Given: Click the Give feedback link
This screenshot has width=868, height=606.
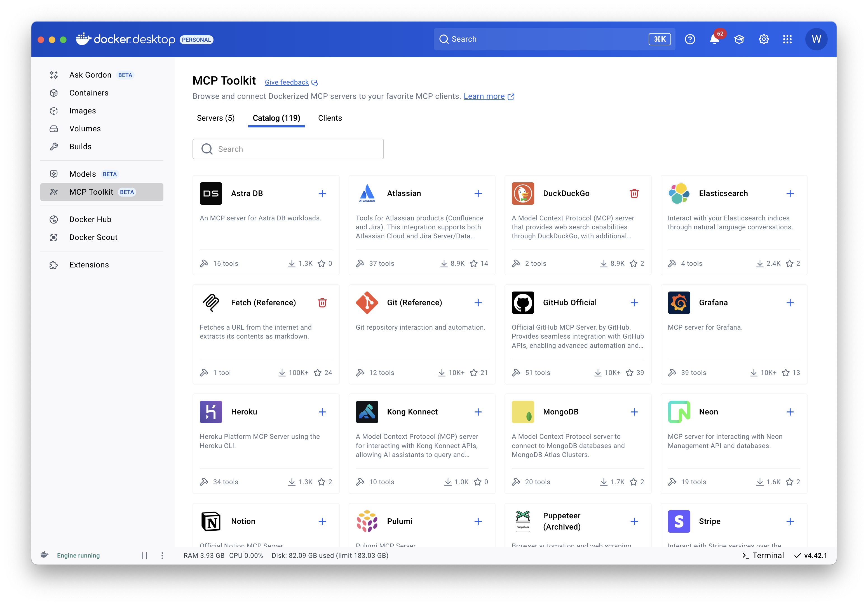Looking at the screenshot, I should 287,82.
